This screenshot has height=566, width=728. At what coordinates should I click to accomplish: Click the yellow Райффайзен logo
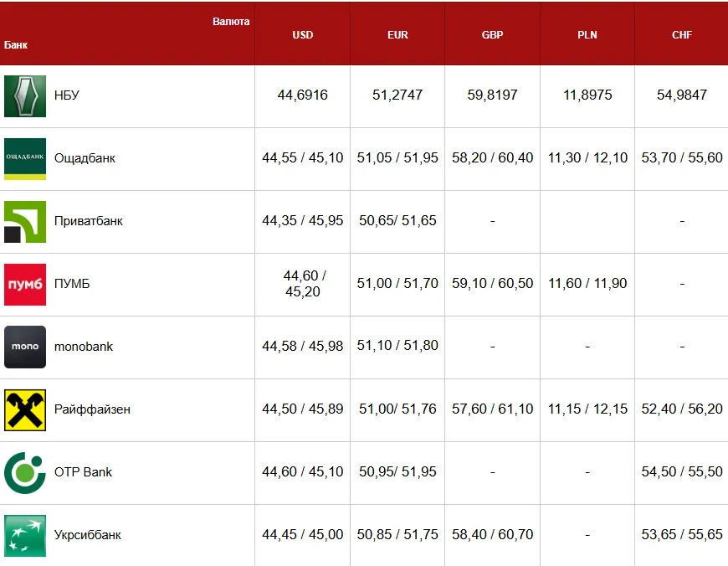pos(25,410)
